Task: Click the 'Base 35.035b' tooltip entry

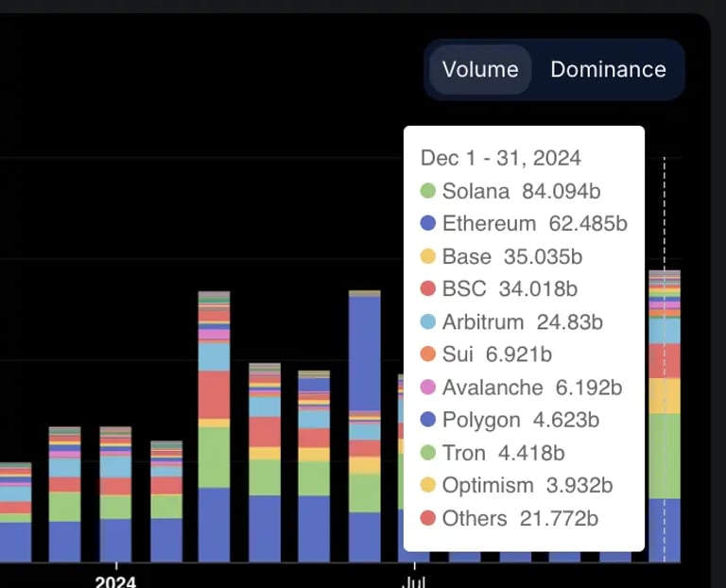Action: pyautogui.click(x=501, y=256)
